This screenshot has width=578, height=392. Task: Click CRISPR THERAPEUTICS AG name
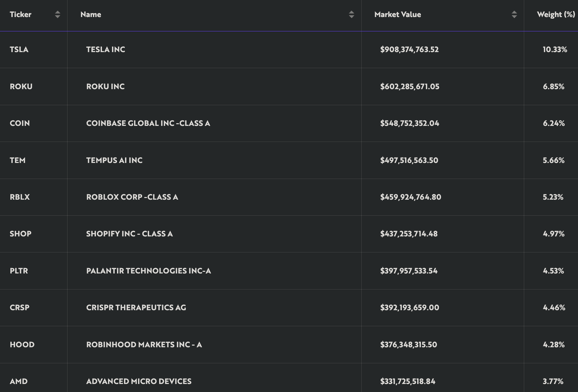pyautogui.click(x=136, y=308)
